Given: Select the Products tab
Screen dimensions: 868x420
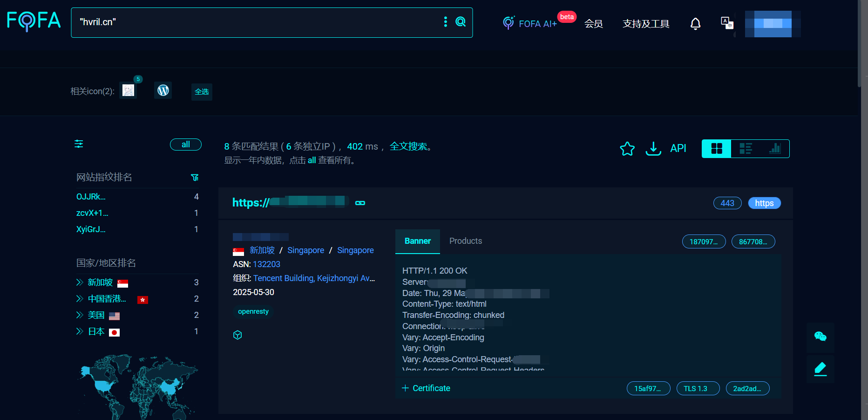Looking at the screenshot, I should coord(466,241).
